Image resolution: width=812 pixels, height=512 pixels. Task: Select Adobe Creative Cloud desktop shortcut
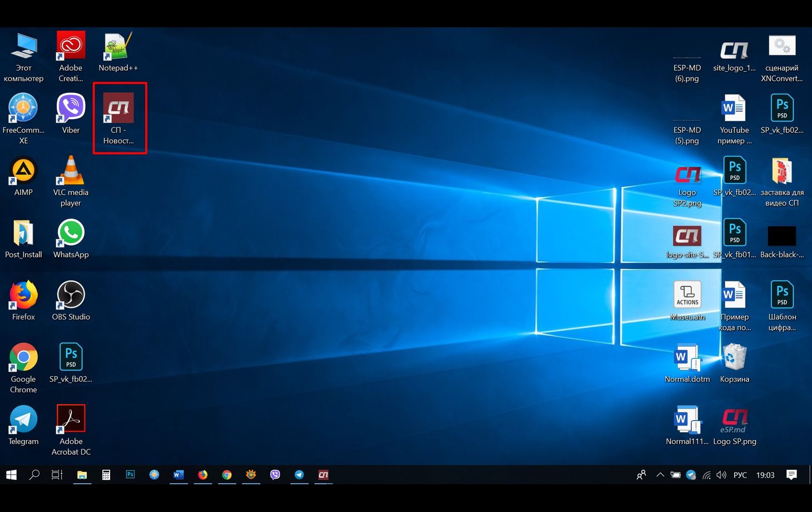coord(71,57)
